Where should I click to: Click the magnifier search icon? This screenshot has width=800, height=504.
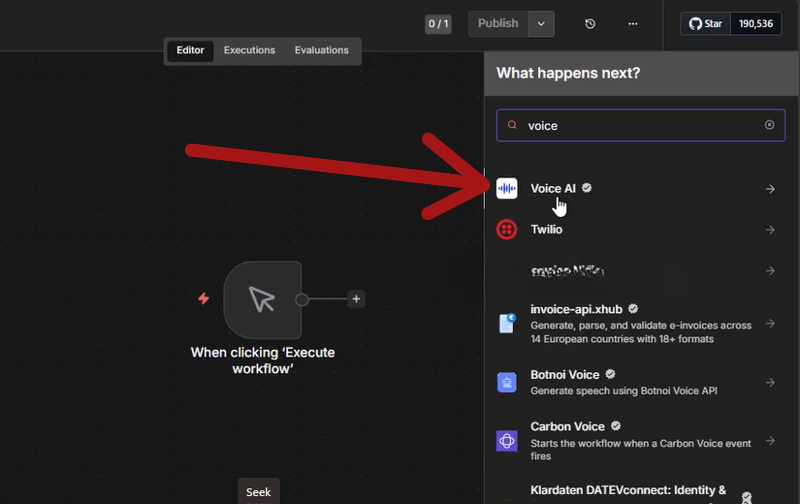click(x=512, y=125)
